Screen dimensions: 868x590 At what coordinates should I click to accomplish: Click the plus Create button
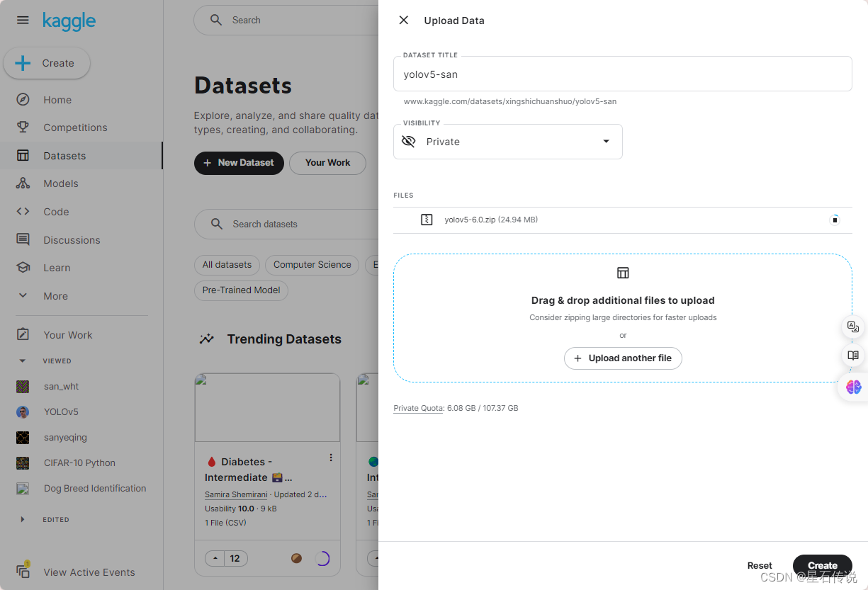pyautogui.click(x=47, y=63)
